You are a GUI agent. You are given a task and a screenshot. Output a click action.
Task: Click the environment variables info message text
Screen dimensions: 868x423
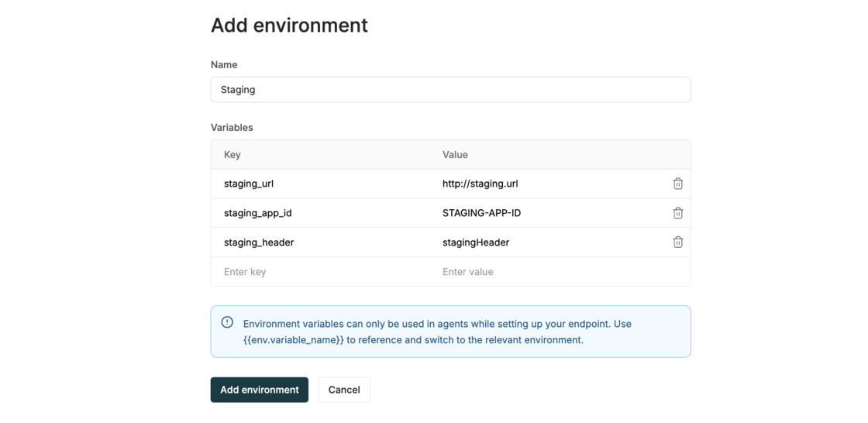coord(436,332)
